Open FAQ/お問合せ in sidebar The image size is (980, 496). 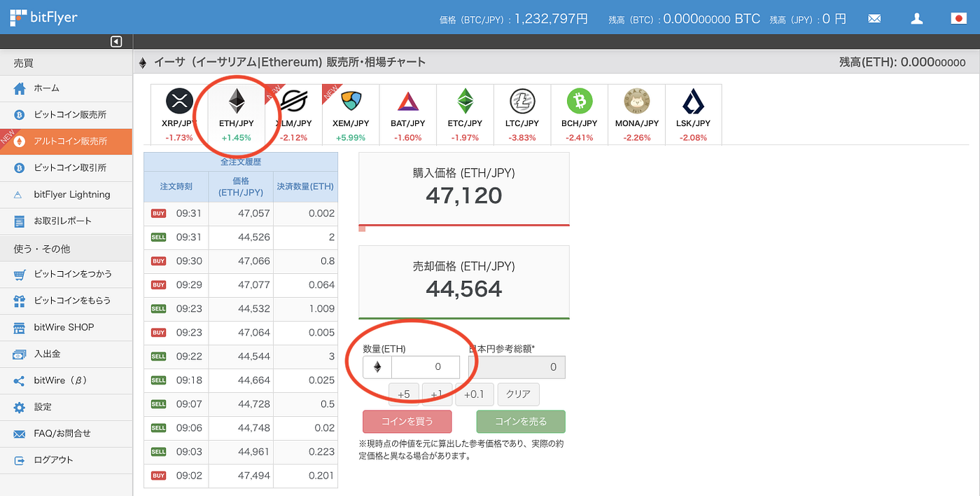pos(66,434)
